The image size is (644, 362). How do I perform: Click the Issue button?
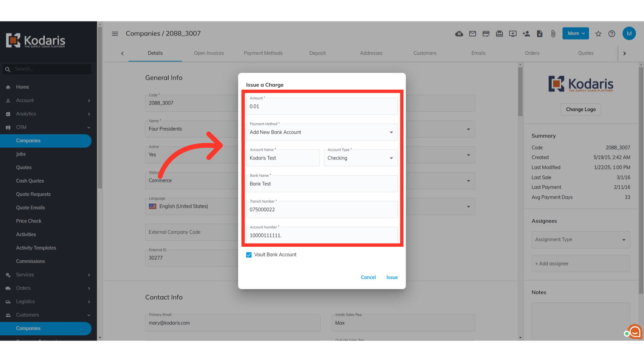[x=392, y=277]
